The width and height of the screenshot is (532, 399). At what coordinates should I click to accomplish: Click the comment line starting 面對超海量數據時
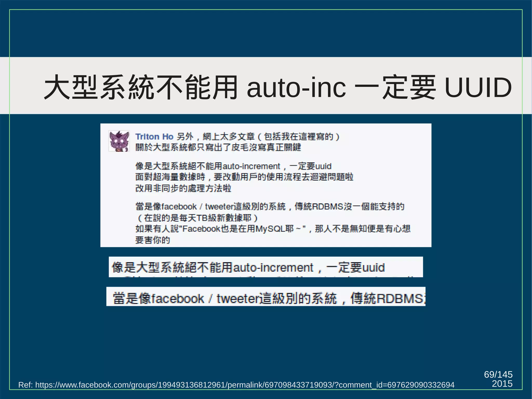coord(244,177)
